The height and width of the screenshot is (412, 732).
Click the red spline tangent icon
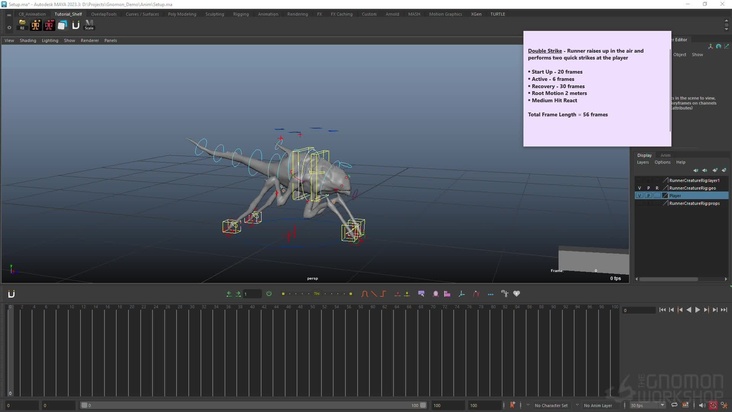click(365, 294)
